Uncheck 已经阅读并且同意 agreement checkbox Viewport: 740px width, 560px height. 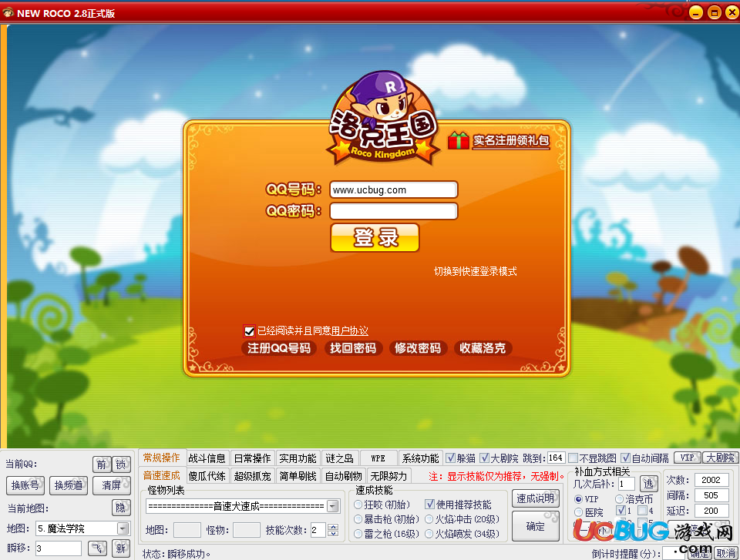(249, 331)
